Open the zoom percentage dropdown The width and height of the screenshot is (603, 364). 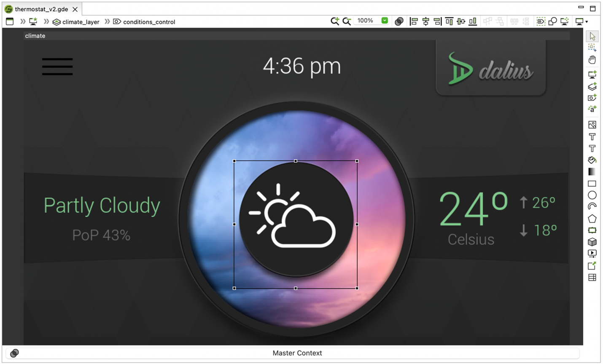point(384,21)
